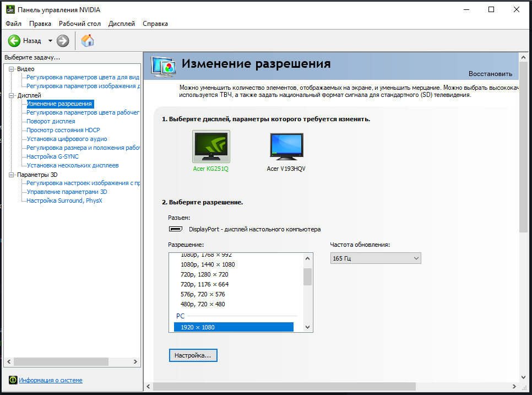Viewport: 532px width, 395px height.
Task: Select Изменение разрешения tree item
Action: [59, 104]
